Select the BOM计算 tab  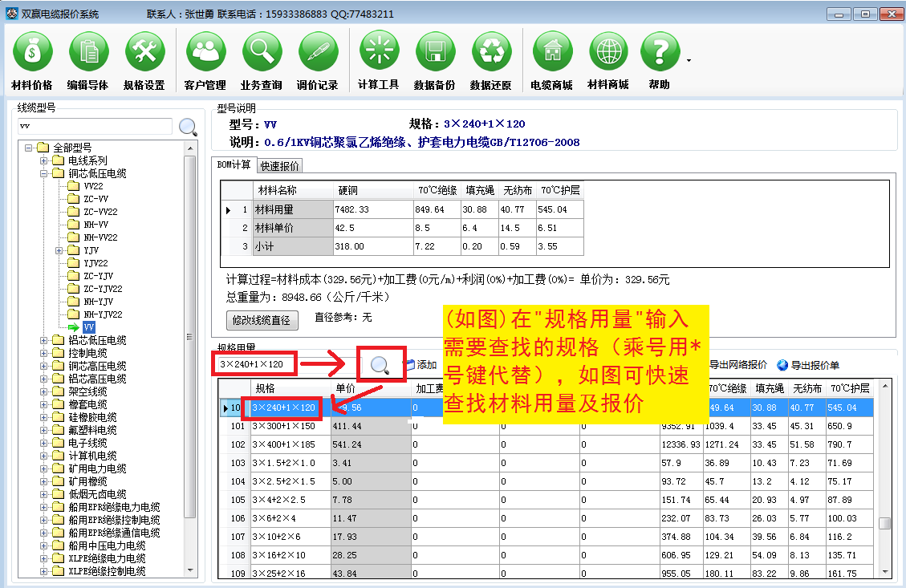pos(235,165)
